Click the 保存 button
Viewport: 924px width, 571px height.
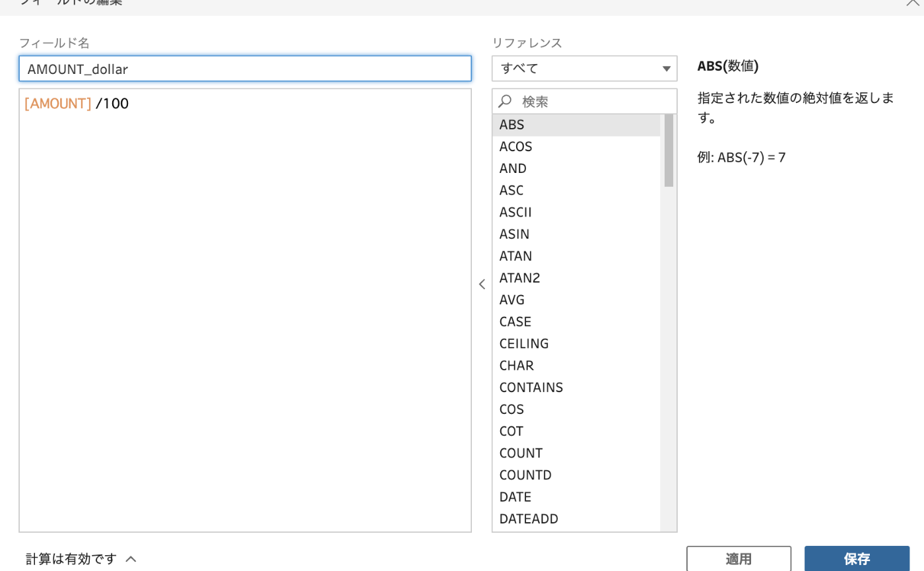tap(857, 558)
